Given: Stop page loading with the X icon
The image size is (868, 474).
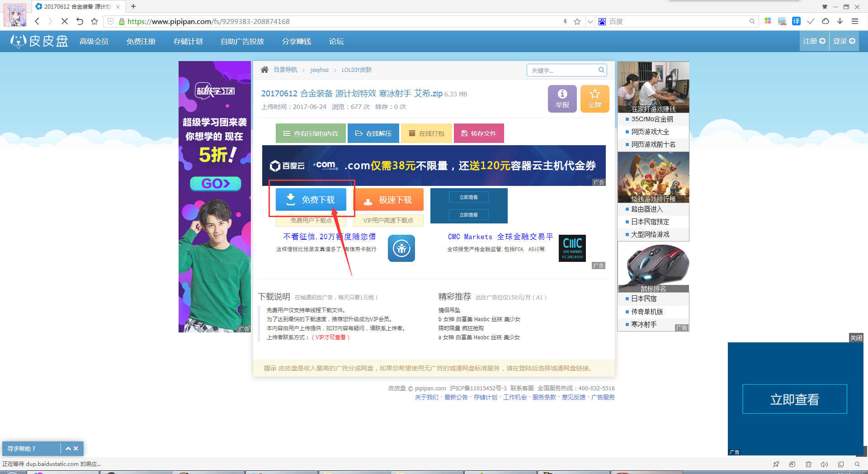Looking at the screenshot, I should coord(65,21).
